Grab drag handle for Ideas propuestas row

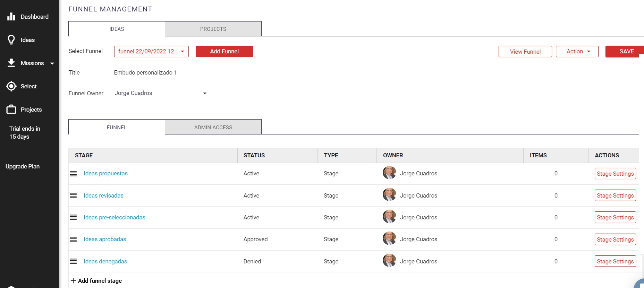click(x=73, y=174)
